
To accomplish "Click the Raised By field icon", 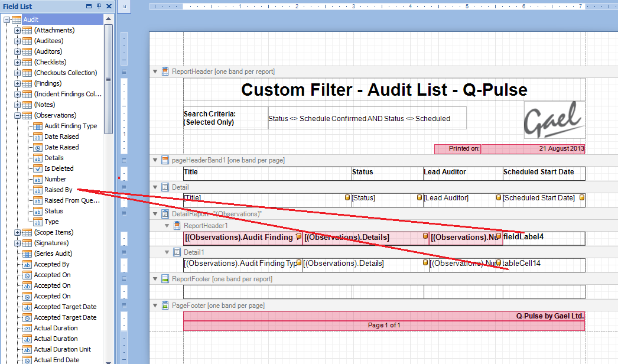I will pos(37,190).
